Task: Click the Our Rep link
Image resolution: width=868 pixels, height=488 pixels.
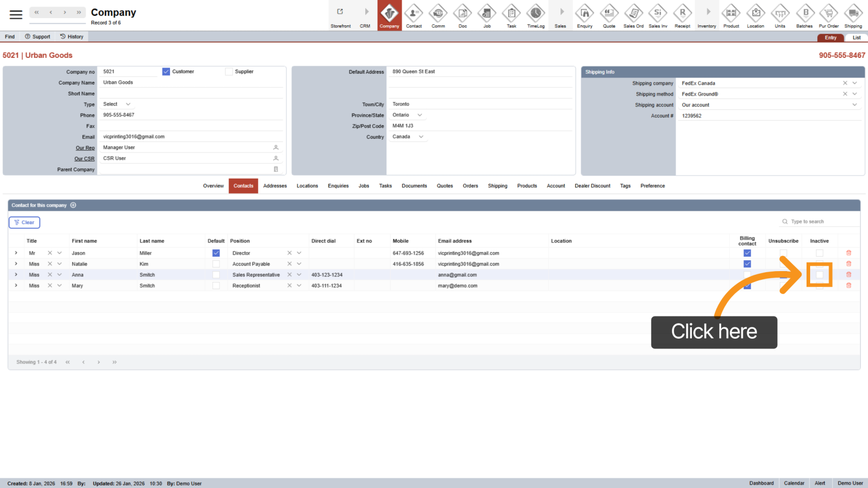Action: [85, 148]
